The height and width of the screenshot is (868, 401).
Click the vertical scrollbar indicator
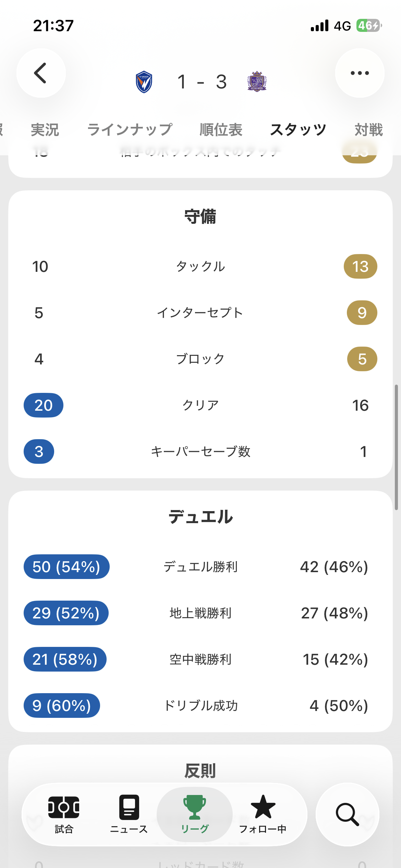tap(396, 447)
